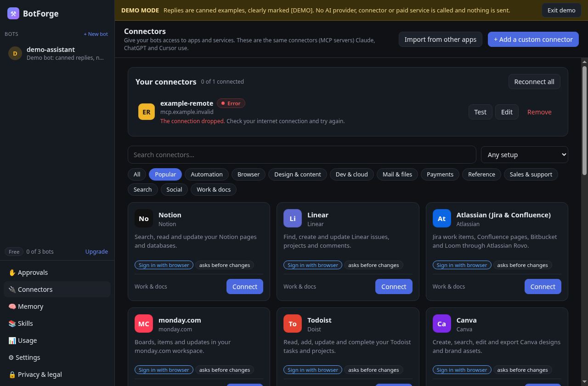Click the BotForge hammer logo icon

click(13, 14)
